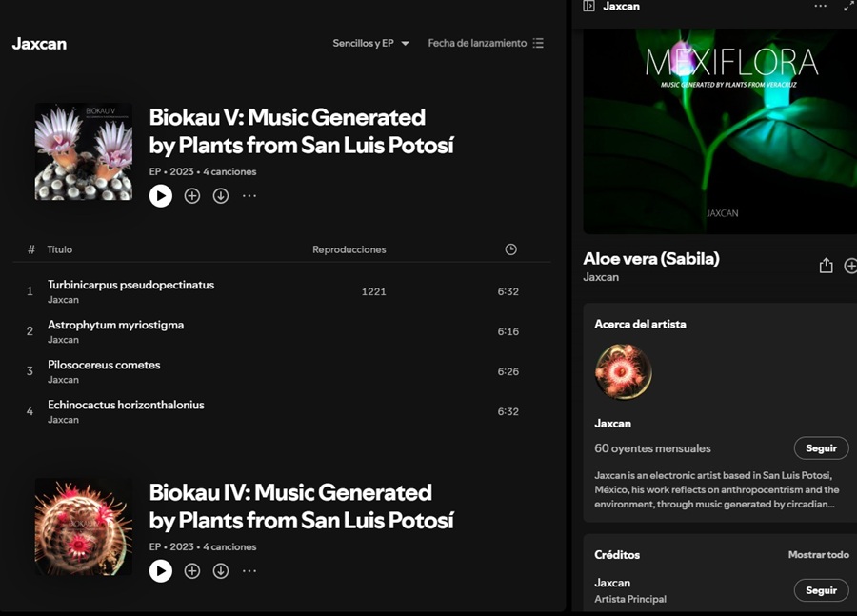Download the Biokau IV EP
857x616 pixels.
tap(221, 571)
